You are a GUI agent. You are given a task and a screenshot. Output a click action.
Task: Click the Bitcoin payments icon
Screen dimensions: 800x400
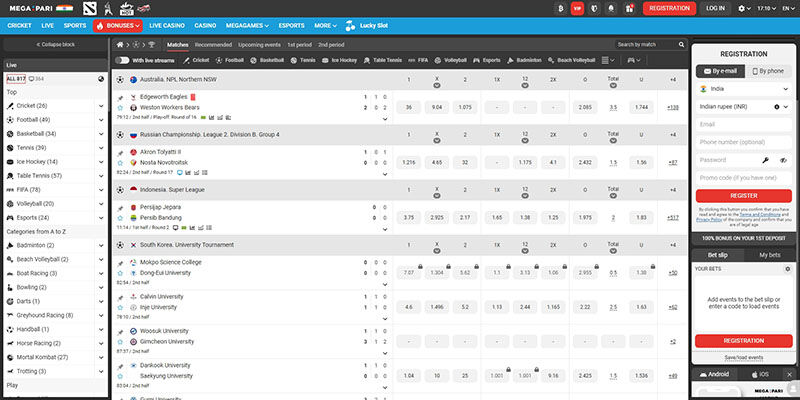pyautogui.click(x=561, y=8)
